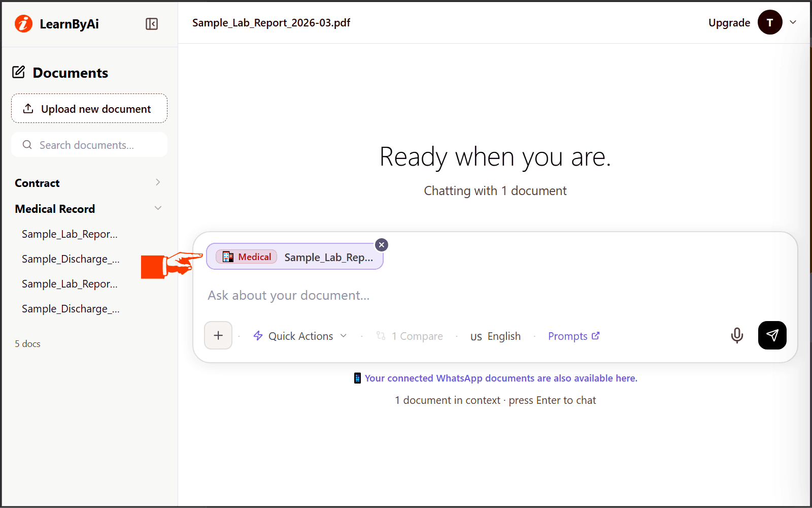Click the plus add attachment button

click(x=218, y=335)
